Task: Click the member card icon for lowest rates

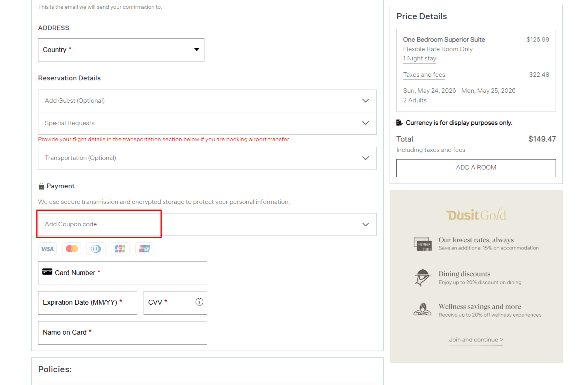Action: 423,243
